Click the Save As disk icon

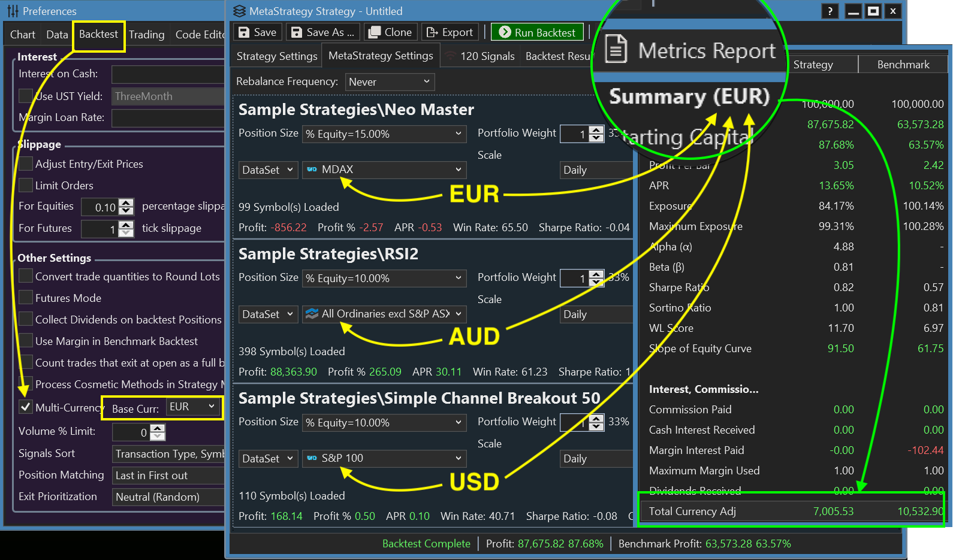click(x=297, y=32)
